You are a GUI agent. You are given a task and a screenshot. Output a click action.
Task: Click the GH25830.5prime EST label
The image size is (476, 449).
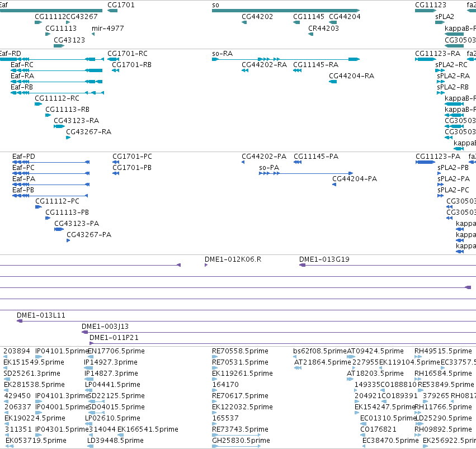pos(241,441)
